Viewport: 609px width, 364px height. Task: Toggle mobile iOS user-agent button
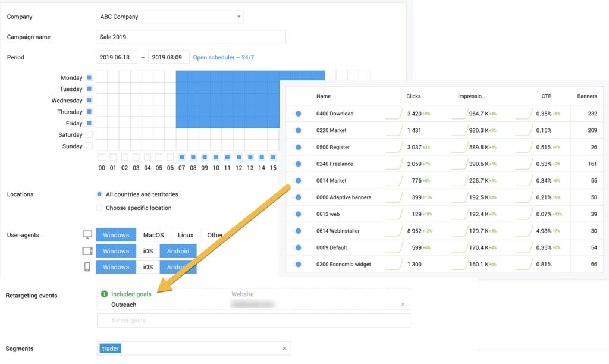pos(148,267)
